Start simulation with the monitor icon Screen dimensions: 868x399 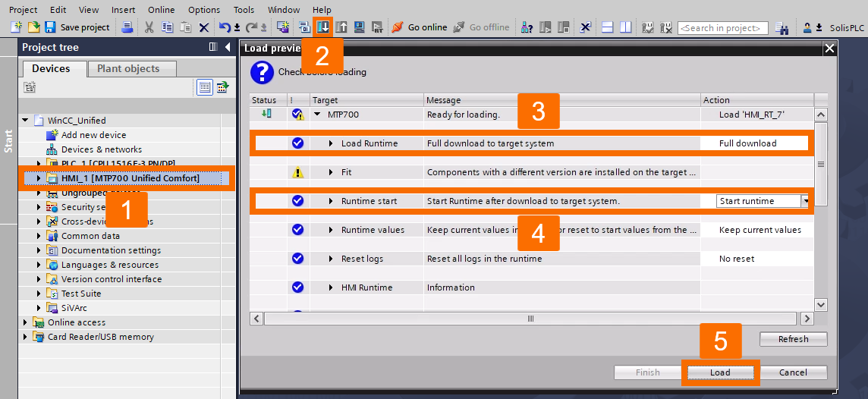(x=360, y=27)
